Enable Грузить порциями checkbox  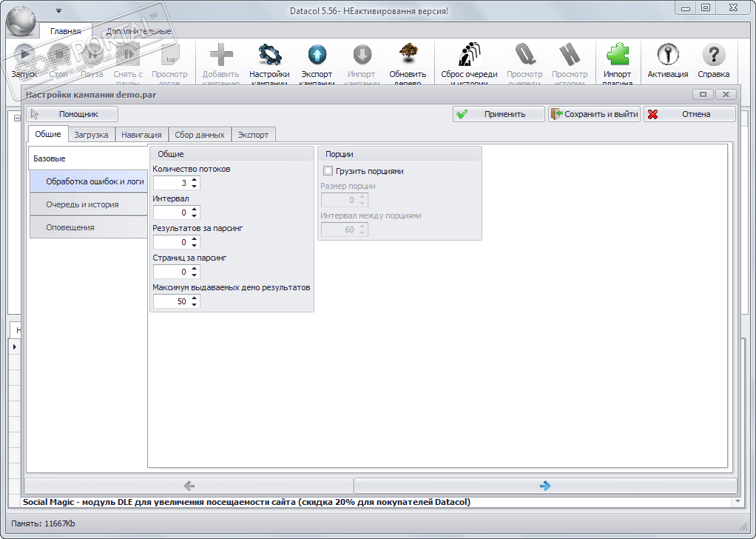328,171
